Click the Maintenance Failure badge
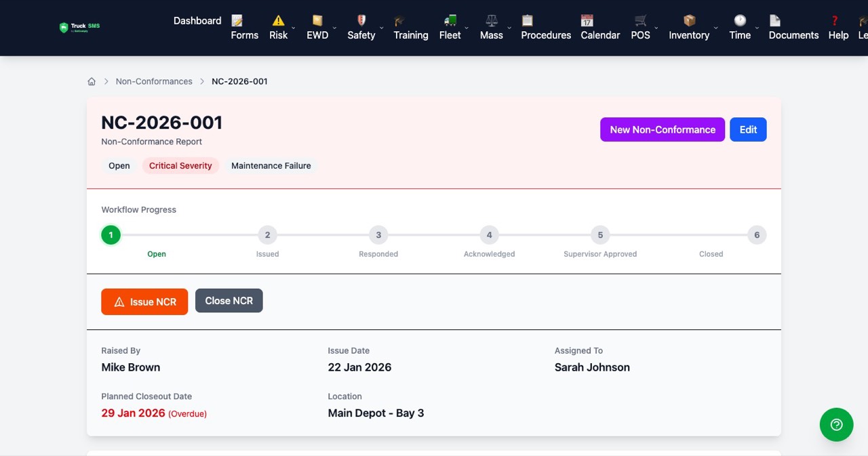Image resolution: width=868 pixels, height=456 pixels. coord(271,166)
